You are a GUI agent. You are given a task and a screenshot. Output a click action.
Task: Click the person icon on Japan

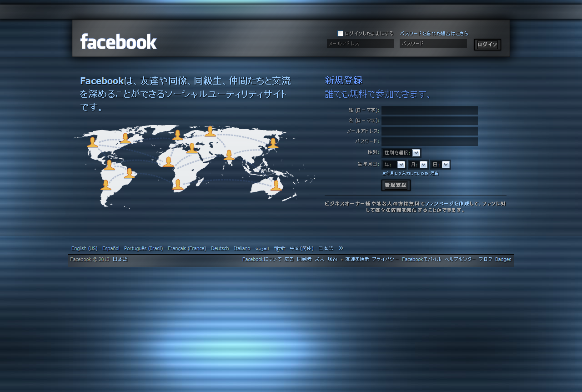[273, 143]
